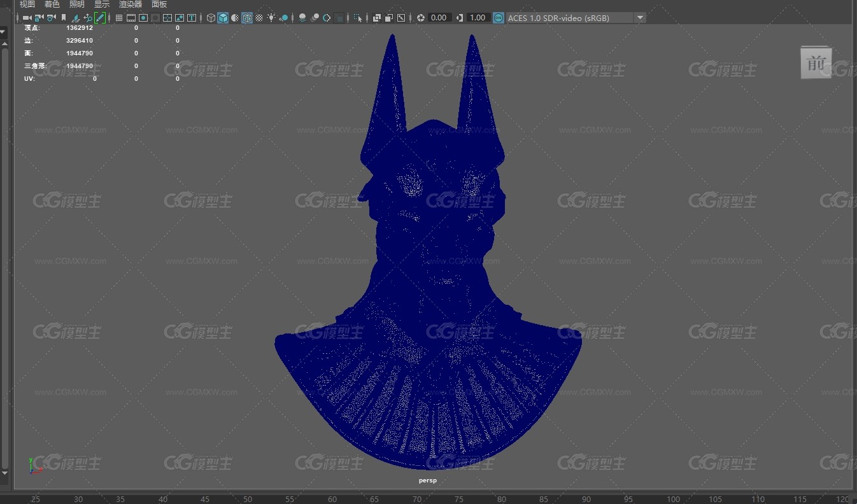Viewport: 857px width, 504px height.
Task: Switch to Wireframe shading
Action: (211, 18)
